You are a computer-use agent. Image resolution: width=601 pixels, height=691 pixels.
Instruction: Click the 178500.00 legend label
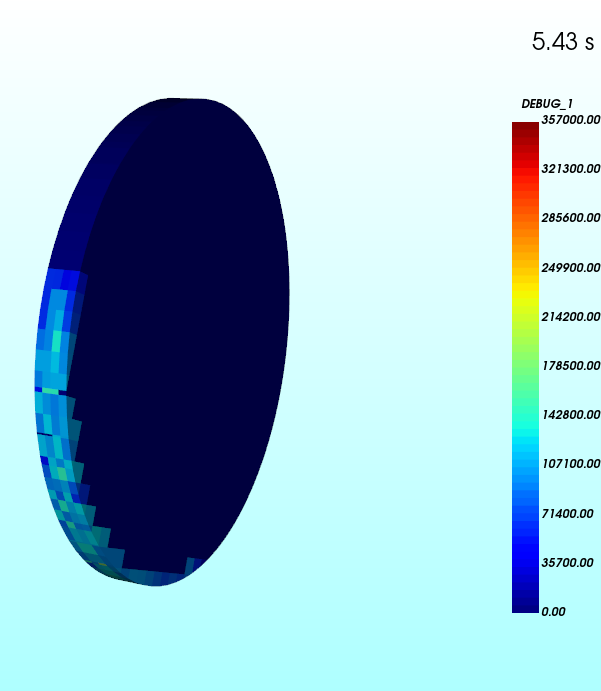point(571,365)
